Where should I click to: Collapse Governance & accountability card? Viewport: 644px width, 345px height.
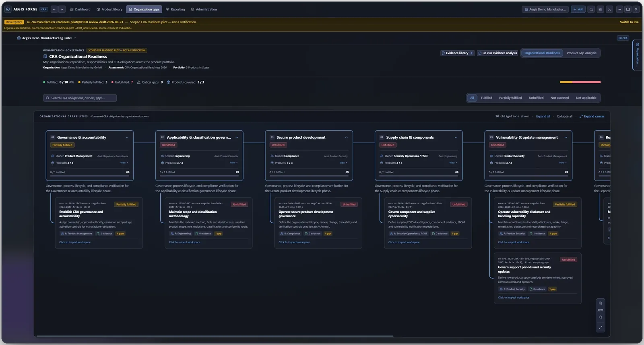click(x=127, y=138)
